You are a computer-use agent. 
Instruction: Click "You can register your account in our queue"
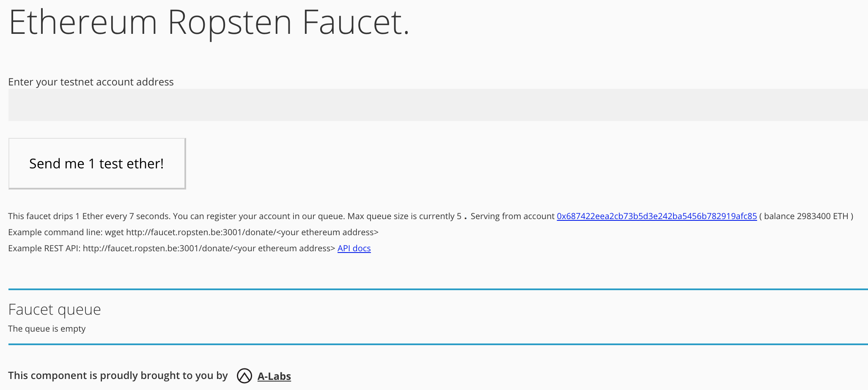(259, 216)
